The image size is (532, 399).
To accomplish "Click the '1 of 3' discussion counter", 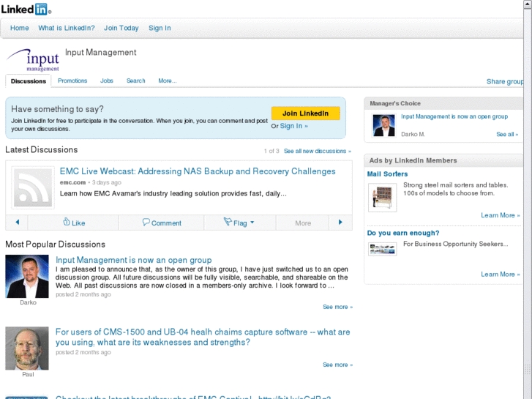I will click(x=271, y=151).
